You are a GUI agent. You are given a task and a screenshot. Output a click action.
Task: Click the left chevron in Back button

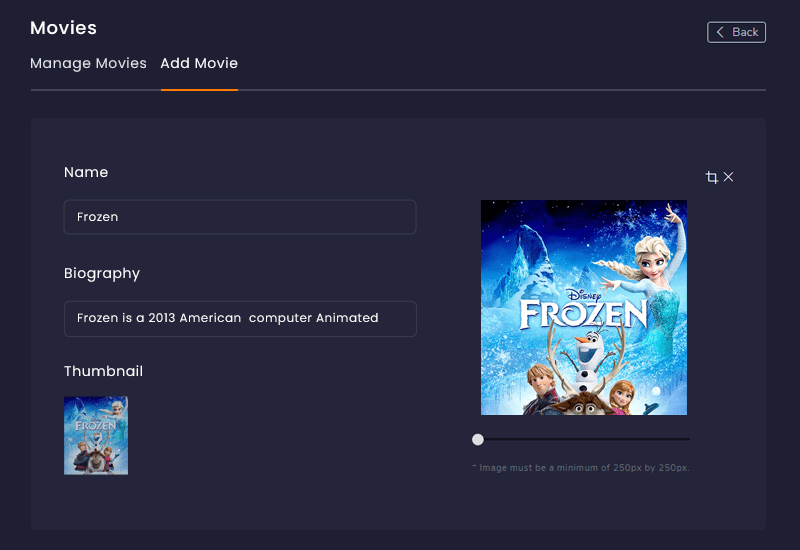tap(720, 32)
